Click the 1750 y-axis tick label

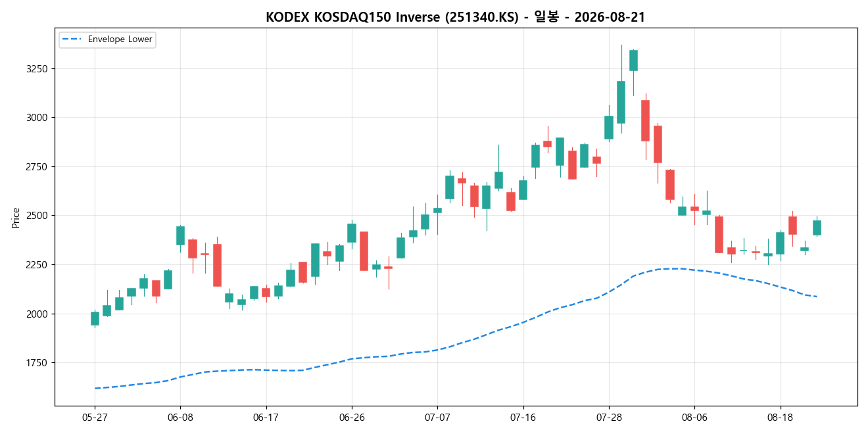pos(37,363)
